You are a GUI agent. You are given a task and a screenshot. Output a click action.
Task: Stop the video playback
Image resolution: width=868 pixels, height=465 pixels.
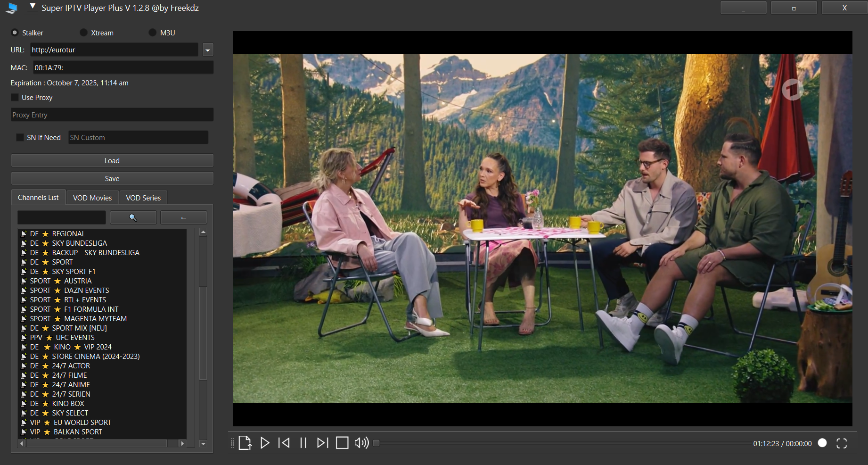click(x=342, y=443)
